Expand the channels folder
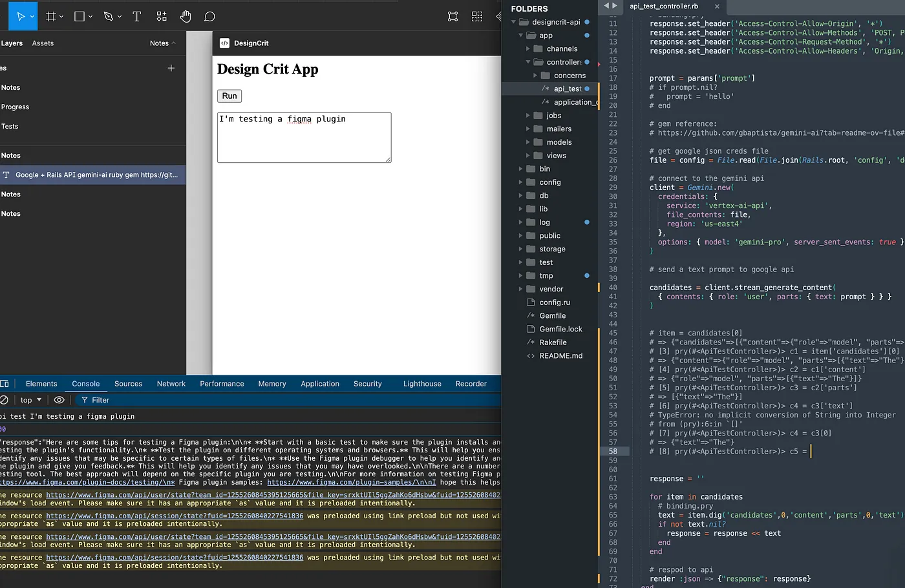This screenshot has width=905, height=588. (528, 49)
